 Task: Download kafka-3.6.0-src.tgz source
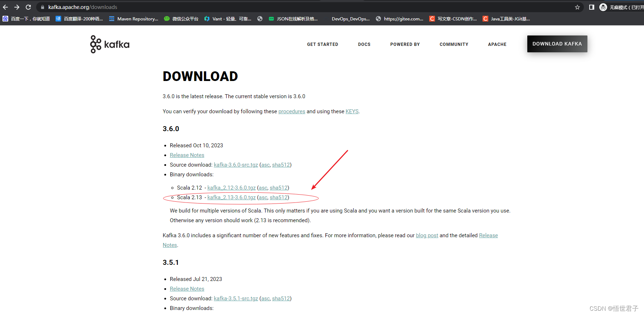[x=236, y=165]
